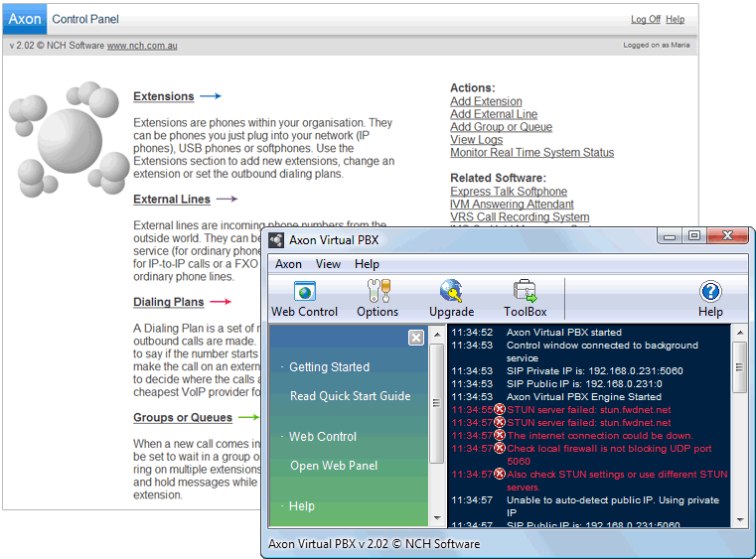
Task: Click the red arrow beside Dialing Plans
Action: [220, 302]
